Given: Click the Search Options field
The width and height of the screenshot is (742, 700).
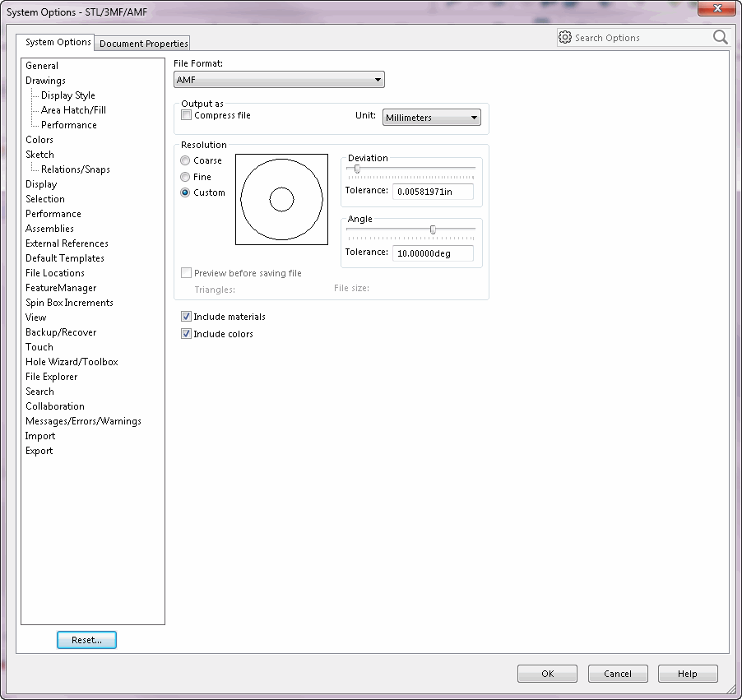Looking at the screenshot, I should pos(641,37).
